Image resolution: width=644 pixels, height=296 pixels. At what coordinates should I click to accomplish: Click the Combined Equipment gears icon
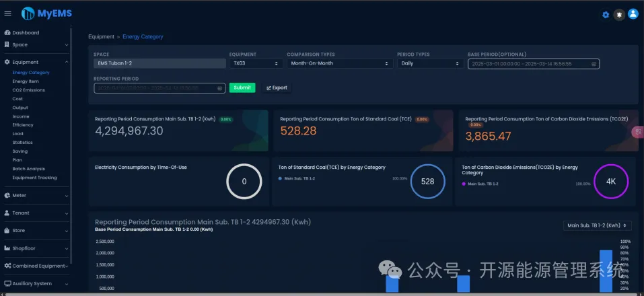point(7,266)
